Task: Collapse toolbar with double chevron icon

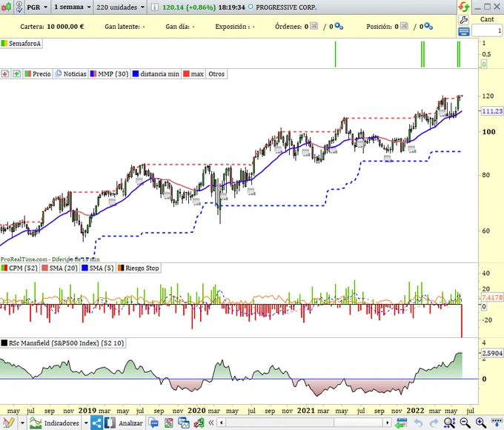Action: tap(211, 423)
